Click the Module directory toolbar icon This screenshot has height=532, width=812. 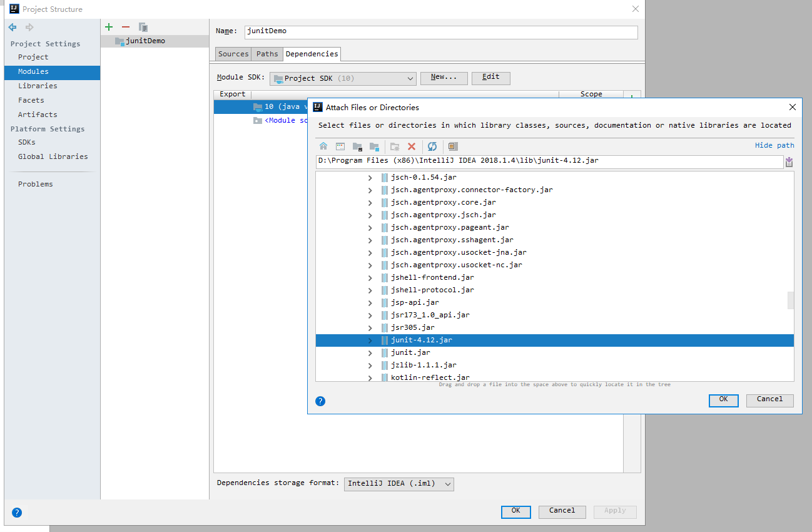coord(374,146)
